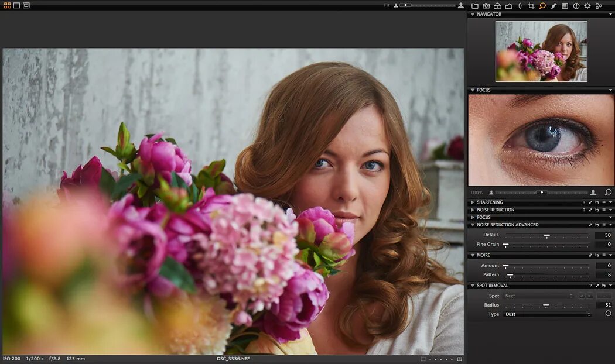
Task: Adjust the Focus panel zoom slider
Action: coord(542,193)
